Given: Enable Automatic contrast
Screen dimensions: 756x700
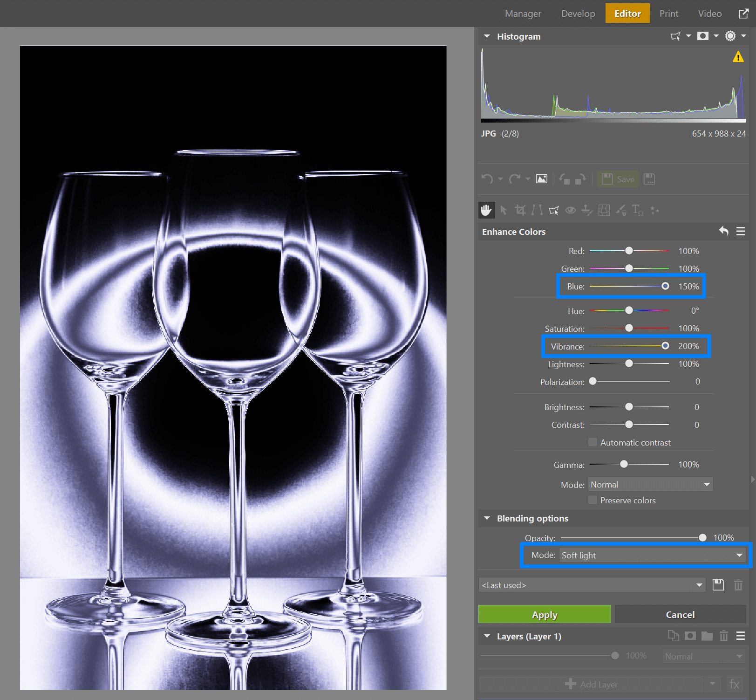Looking at the screenshot, I should tap(593, 442).
